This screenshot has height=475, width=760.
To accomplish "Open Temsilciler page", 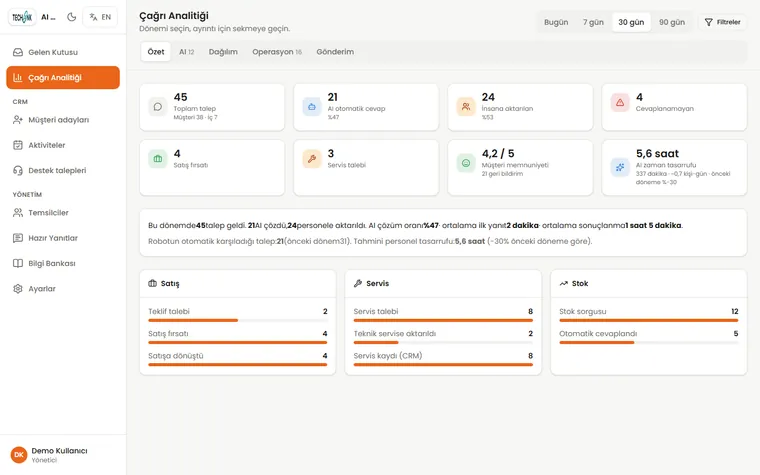I will click(x=63, y=213).
